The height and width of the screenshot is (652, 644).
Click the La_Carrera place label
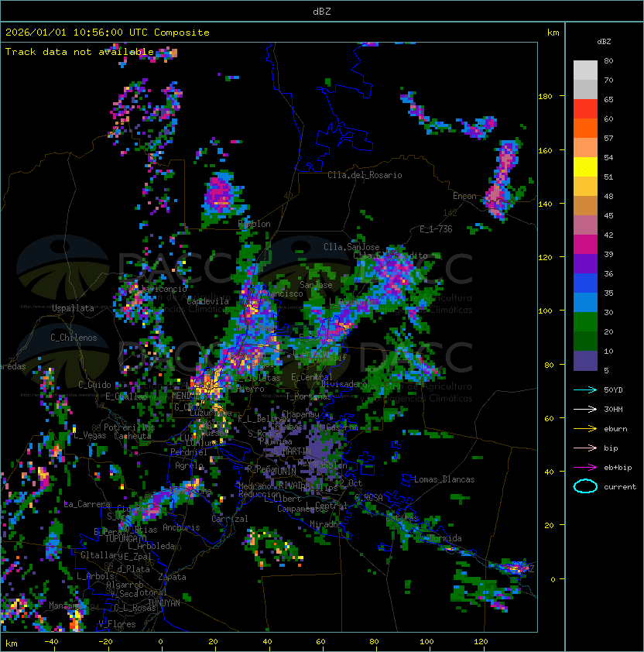(x=87, y=504)
